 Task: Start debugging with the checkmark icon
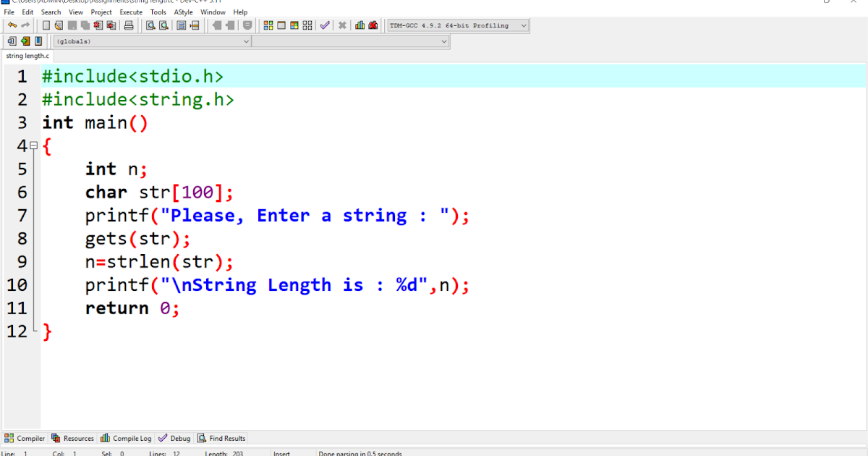325,25
